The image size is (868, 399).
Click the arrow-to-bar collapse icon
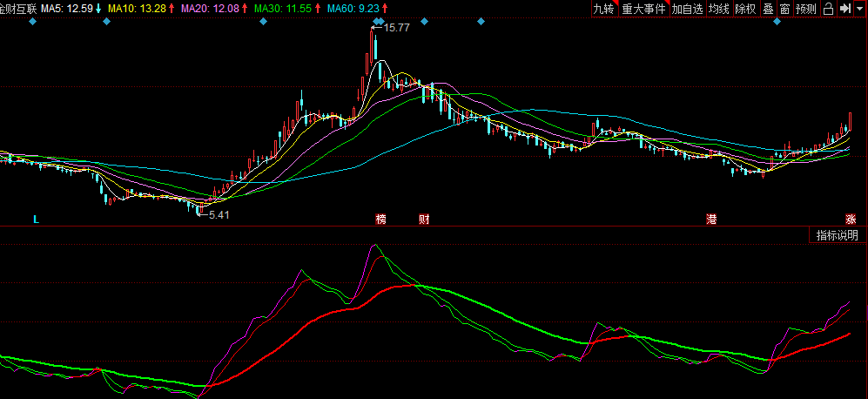click(x=844, y=9)
